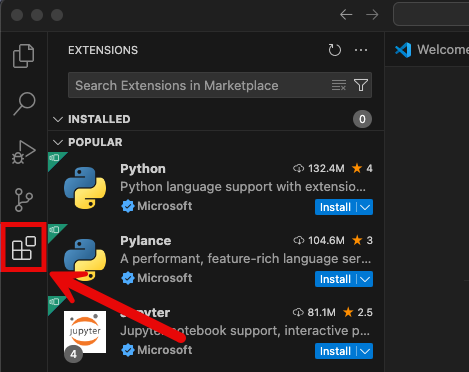Open Python Install dropdown arrow

[x=365, y=207]
